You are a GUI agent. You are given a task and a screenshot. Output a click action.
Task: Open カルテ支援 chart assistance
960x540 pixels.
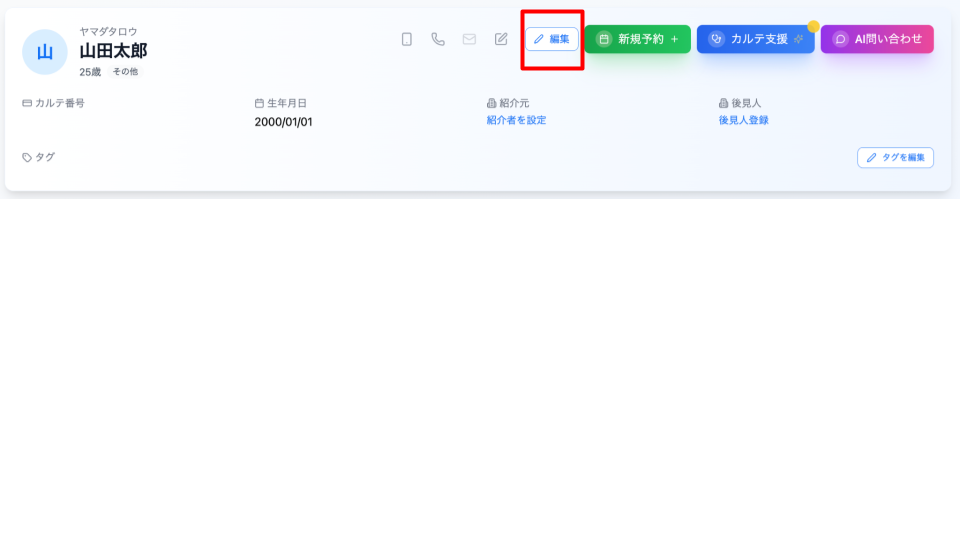(x=755, y=39)
